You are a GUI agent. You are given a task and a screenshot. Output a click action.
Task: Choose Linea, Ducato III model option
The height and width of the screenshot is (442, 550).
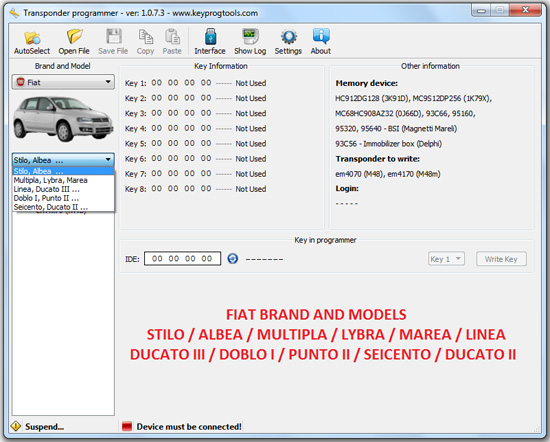pyautogui.click(x=63, y=189)
